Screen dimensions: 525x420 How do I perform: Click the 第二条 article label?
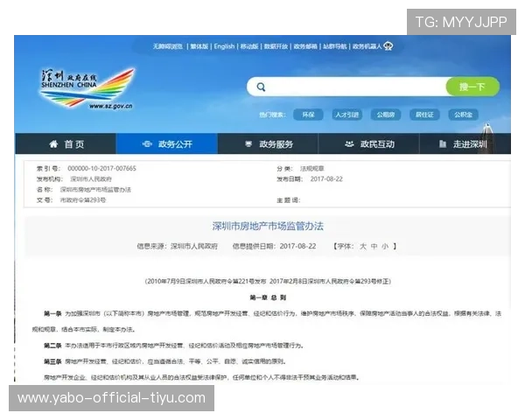[x=52, y=346]
